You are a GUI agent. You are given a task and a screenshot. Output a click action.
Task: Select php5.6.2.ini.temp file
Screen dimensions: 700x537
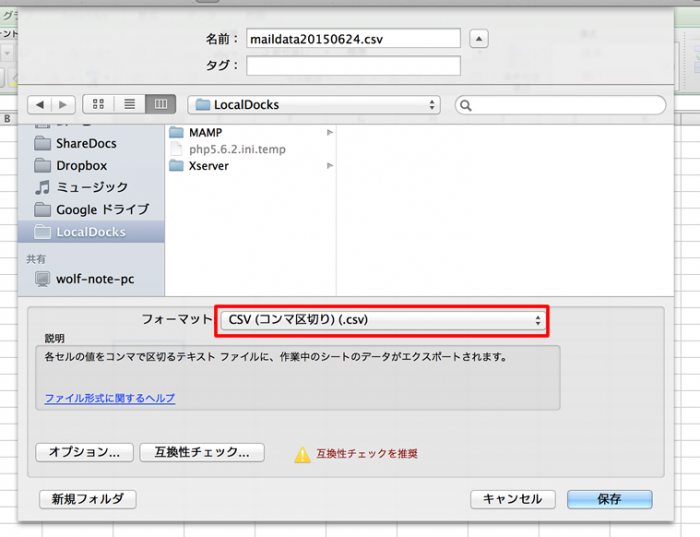[251, 149]
